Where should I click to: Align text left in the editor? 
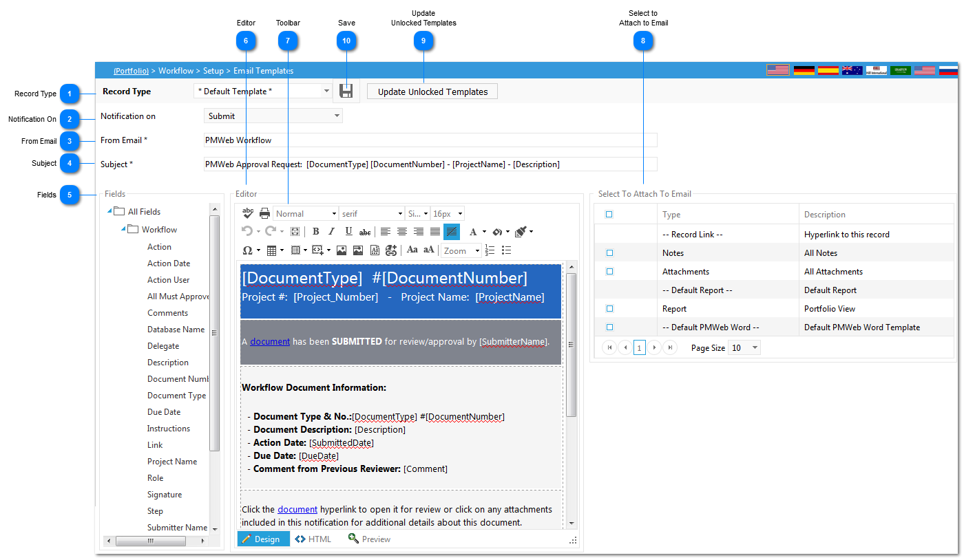[386, 232]
